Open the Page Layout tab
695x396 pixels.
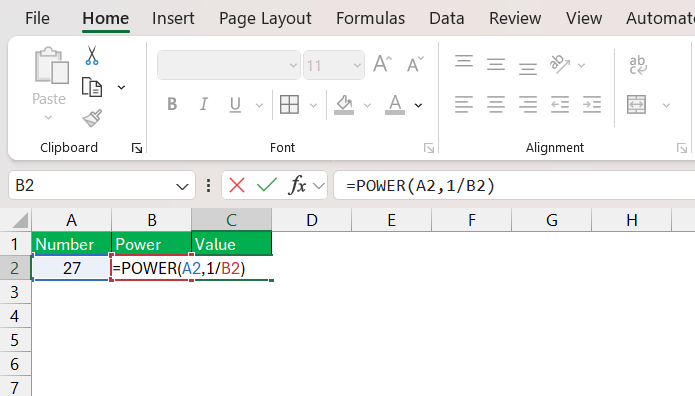tap(265, 19)
